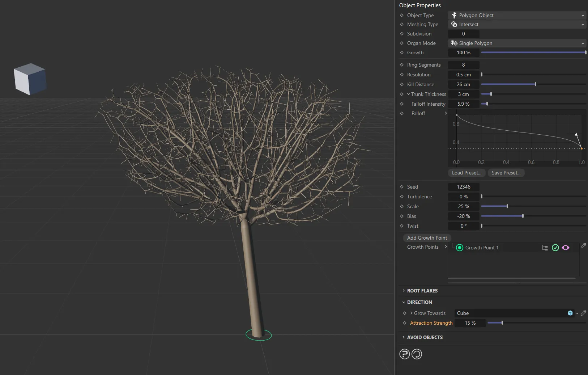Screen dimensions: 588x375
Task: Expand the ROOT FLARES section
Action: click(x=422, y=291)
